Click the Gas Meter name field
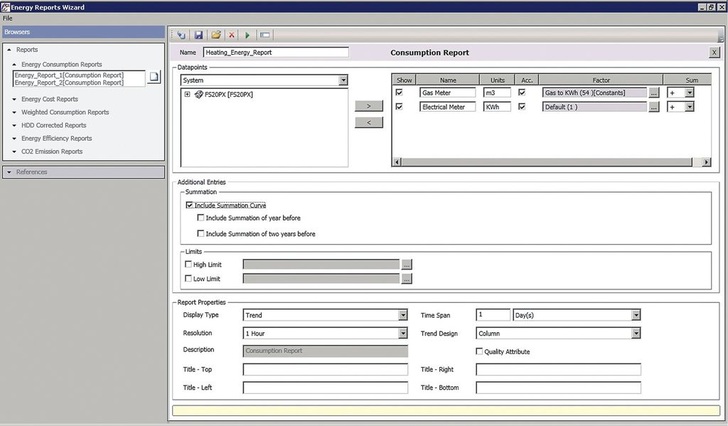Viewport: 728px width, 426px height. pos(448,93)
